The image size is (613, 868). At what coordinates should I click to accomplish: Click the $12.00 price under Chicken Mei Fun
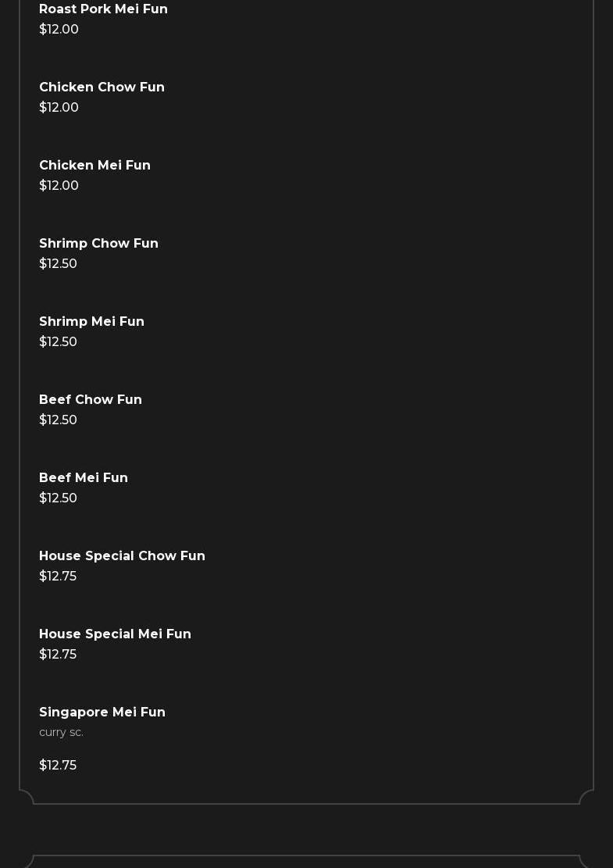click(x=59, y=186)
